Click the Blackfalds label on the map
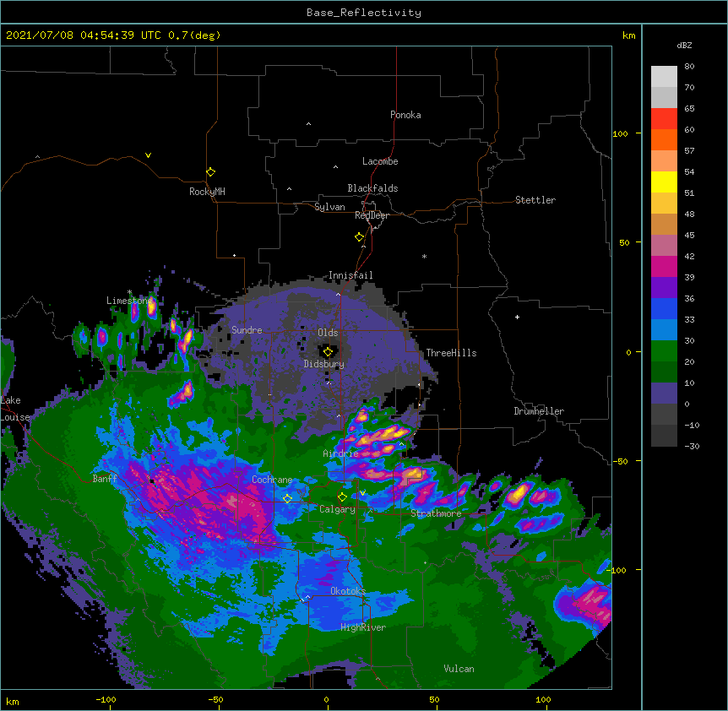This screenshot has width=728, height=711. (372, 188)
